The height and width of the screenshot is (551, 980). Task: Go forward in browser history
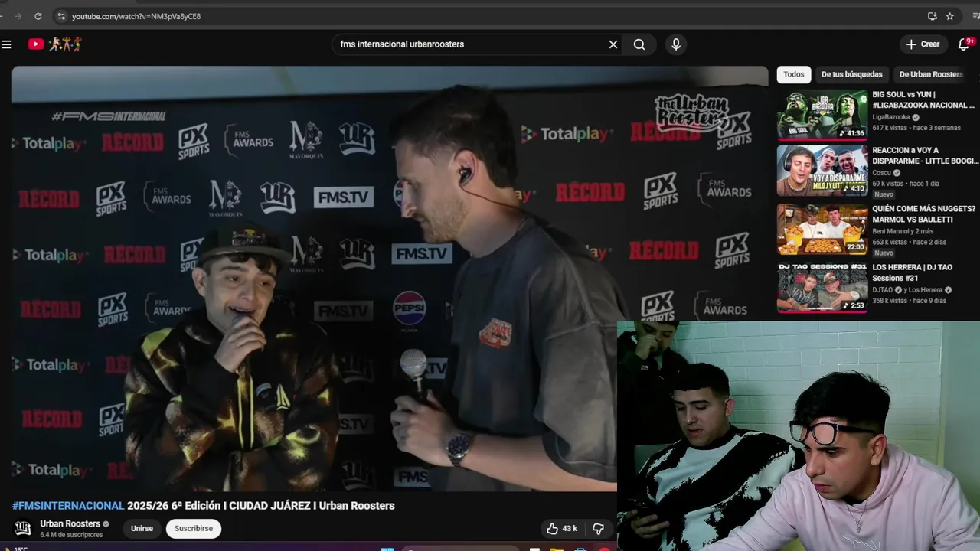(18, 16)
